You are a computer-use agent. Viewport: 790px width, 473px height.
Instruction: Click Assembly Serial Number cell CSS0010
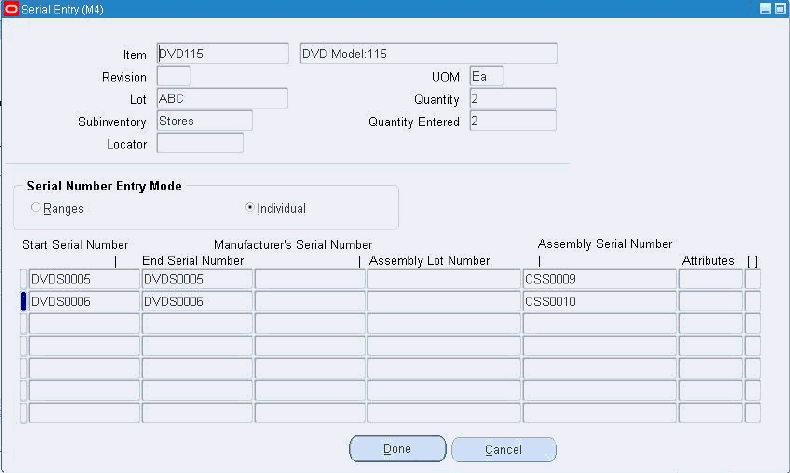pyautogui.click(x=600, y=301)
